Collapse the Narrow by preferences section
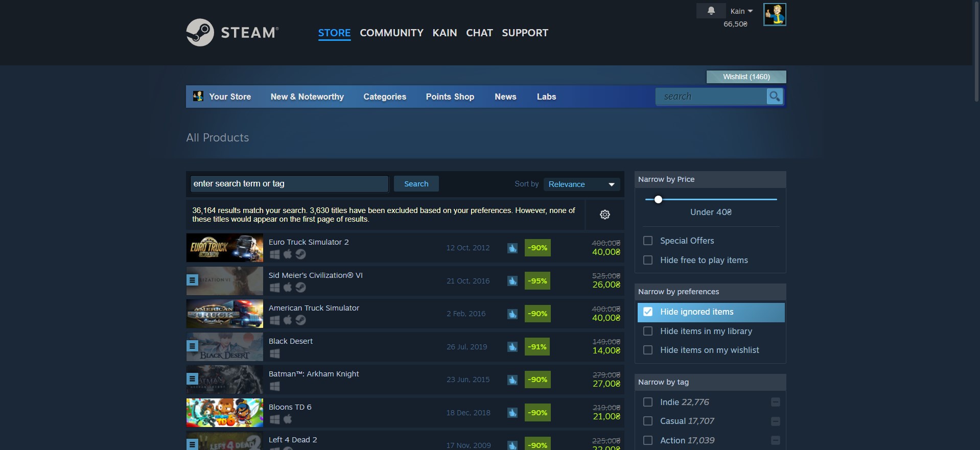Viewport: 980px width, 450px height. point(710,292)
